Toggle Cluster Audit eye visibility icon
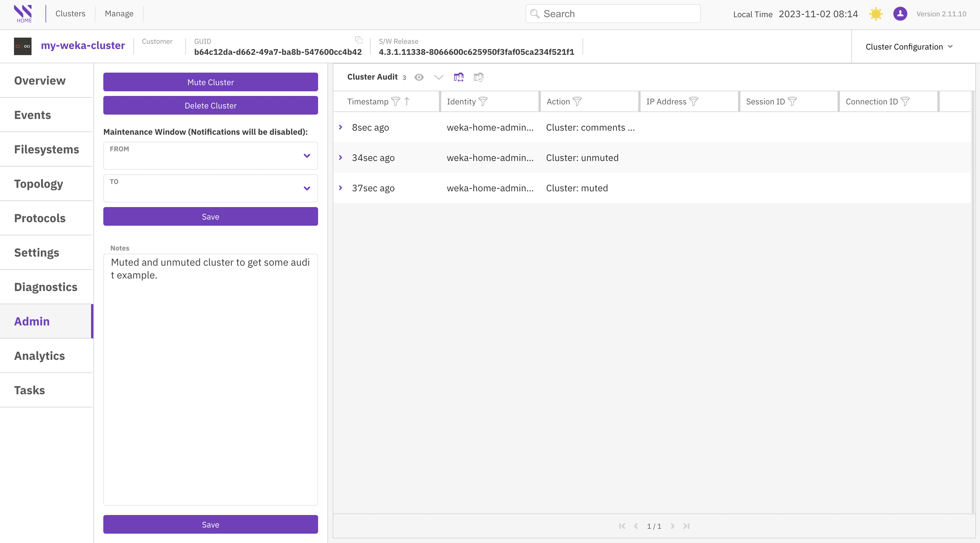 [x=419, y=77]
